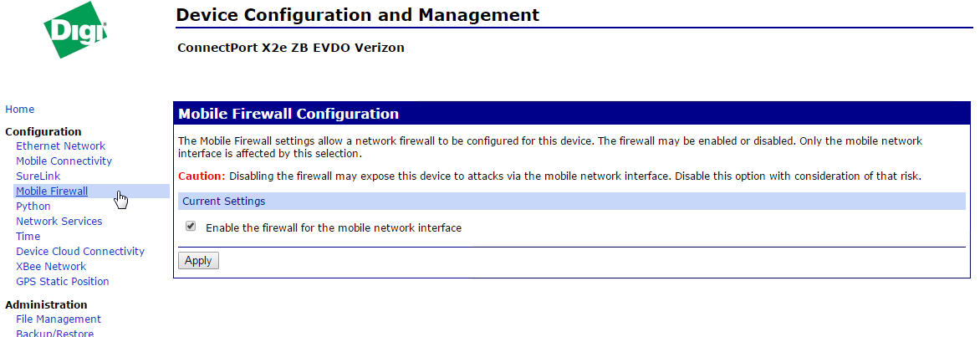The image size is (980, 337).
Task: Open Mobile Connectivity settings
Action: 64,161
